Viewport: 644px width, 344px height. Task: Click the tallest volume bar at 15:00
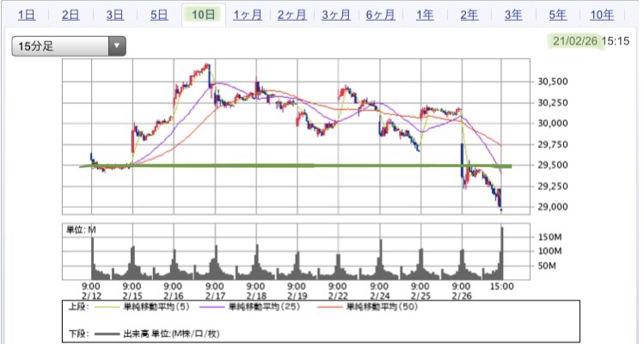(x=502, y=253)
